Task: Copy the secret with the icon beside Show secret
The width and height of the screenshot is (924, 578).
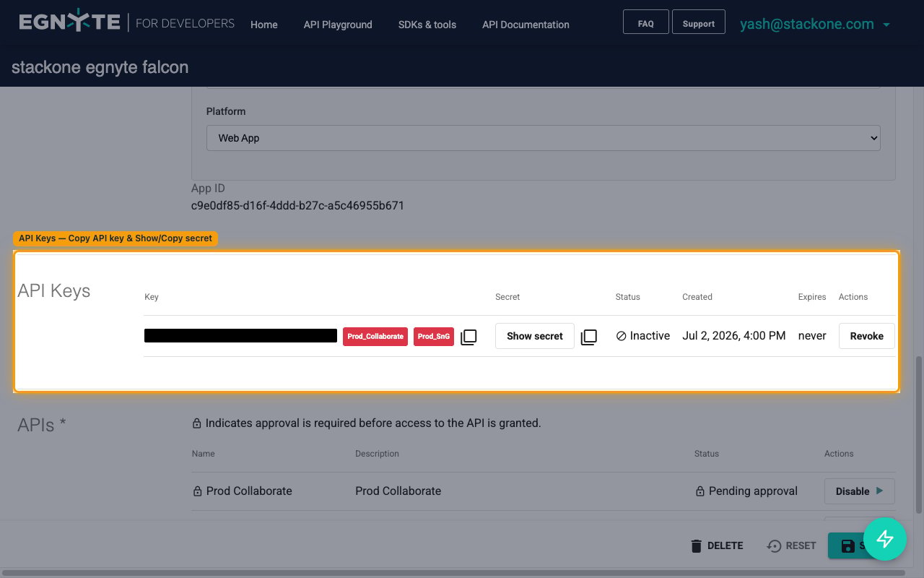Action: coord(589,337)
